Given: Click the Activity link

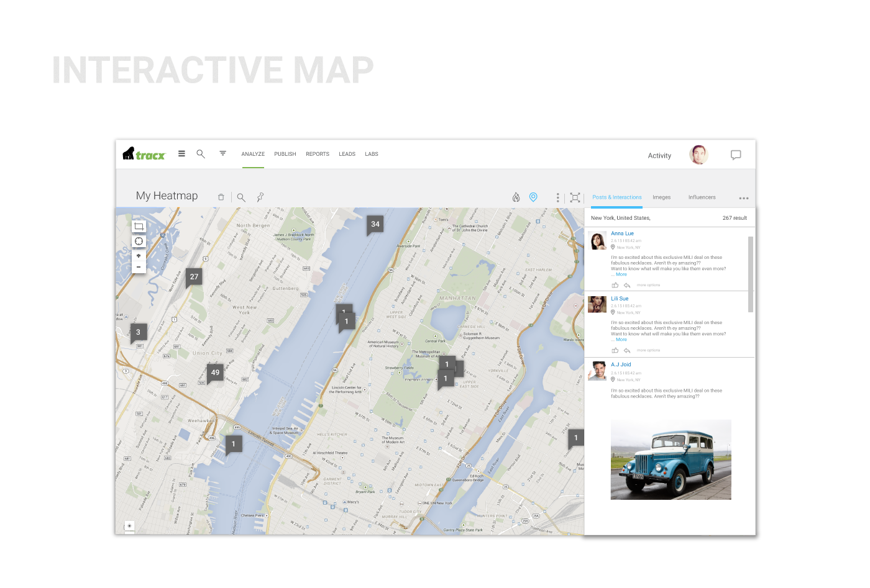Looking at the screenshot, I should point(659,156).
